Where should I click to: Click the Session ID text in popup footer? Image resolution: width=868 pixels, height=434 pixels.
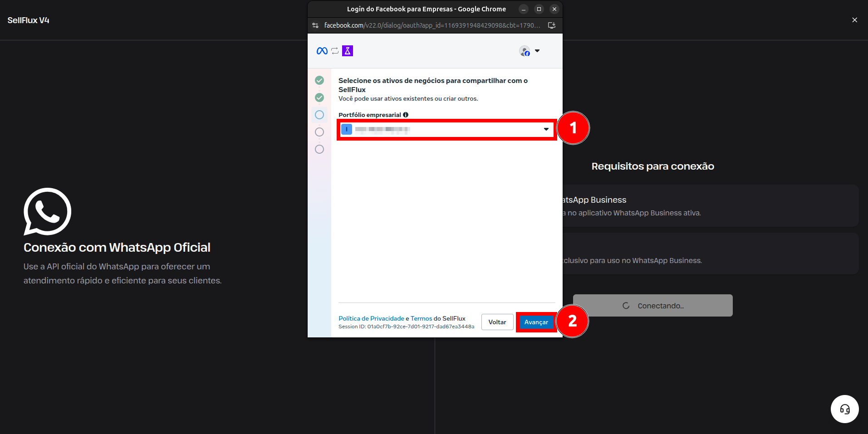(406, 327)
